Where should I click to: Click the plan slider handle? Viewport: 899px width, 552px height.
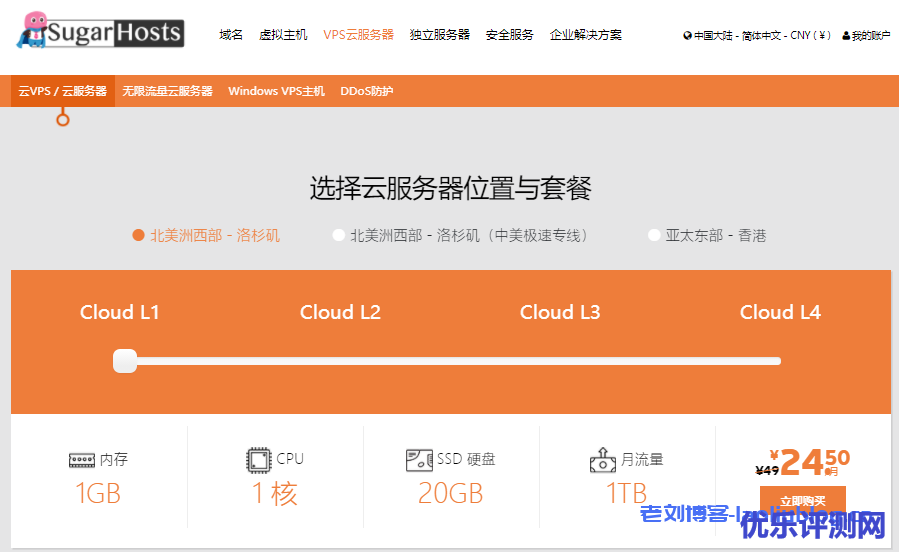tap(125, 361)
